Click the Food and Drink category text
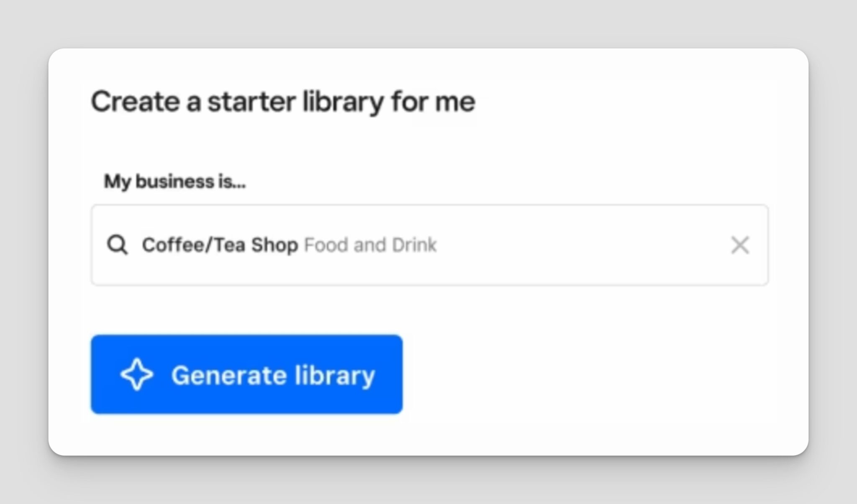The height and width of the screenshot is (504, 857). click(370, 245)
